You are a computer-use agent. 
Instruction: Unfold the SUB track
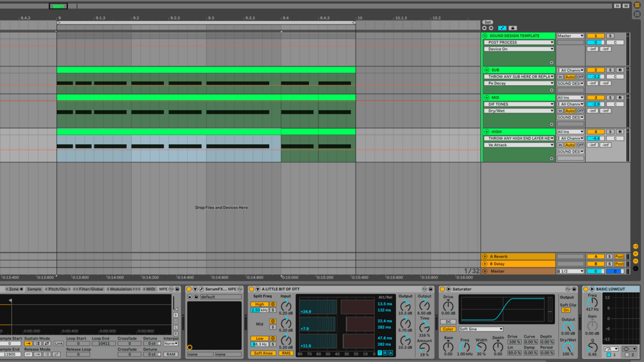[x=487, y=70]
